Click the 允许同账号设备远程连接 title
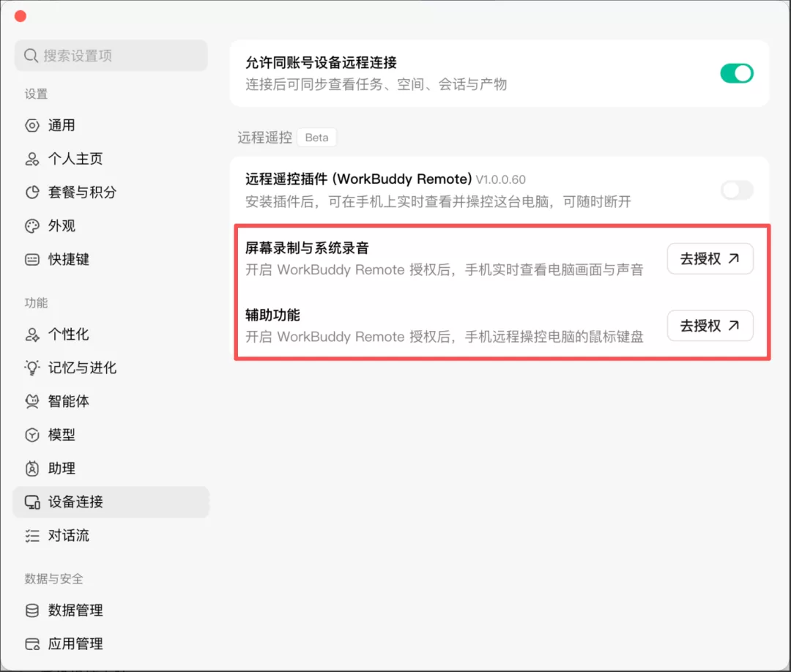The height and width of the screenshot is (672, 791). [x=322, y=62]
